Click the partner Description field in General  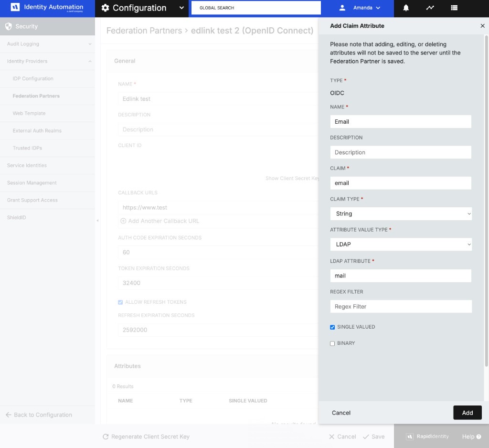coord(218,129)
